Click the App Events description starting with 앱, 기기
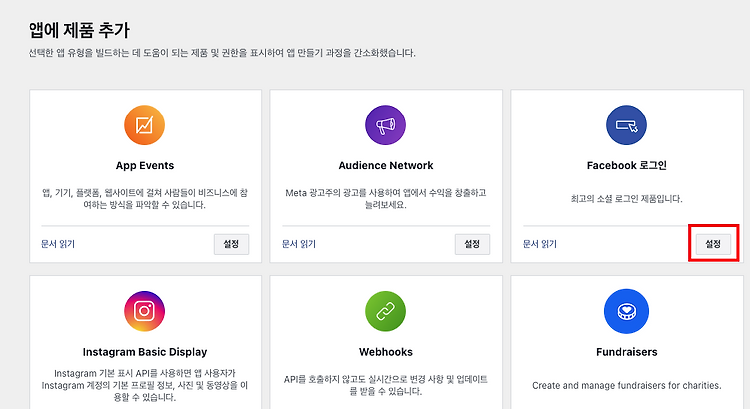Screen dimensions: 750x409 pos(145,199)
